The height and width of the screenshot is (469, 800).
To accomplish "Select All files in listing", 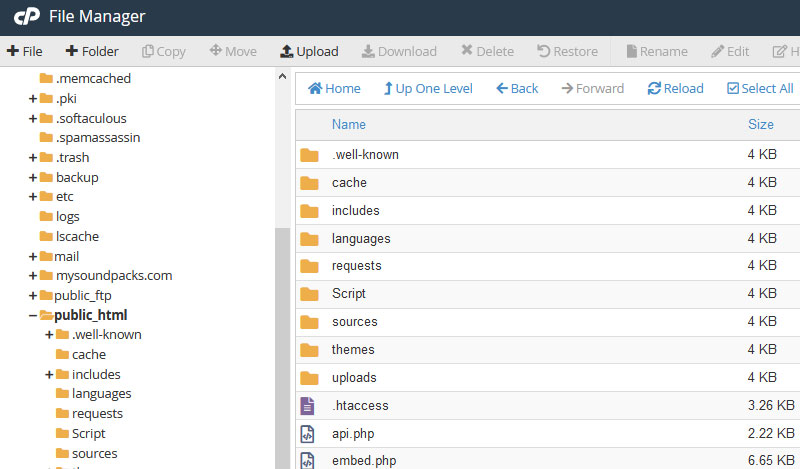I will (760, 88).
